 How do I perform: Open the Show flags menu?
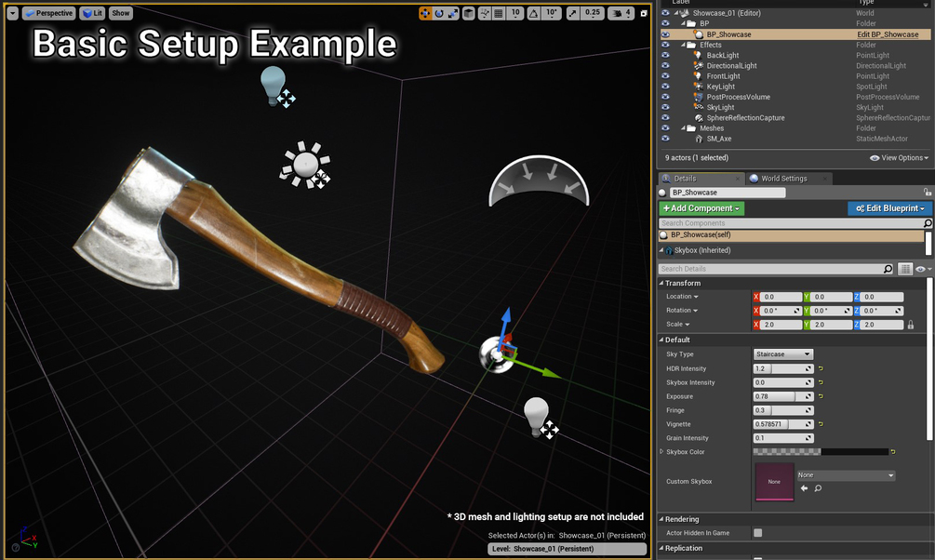(120, 13)
